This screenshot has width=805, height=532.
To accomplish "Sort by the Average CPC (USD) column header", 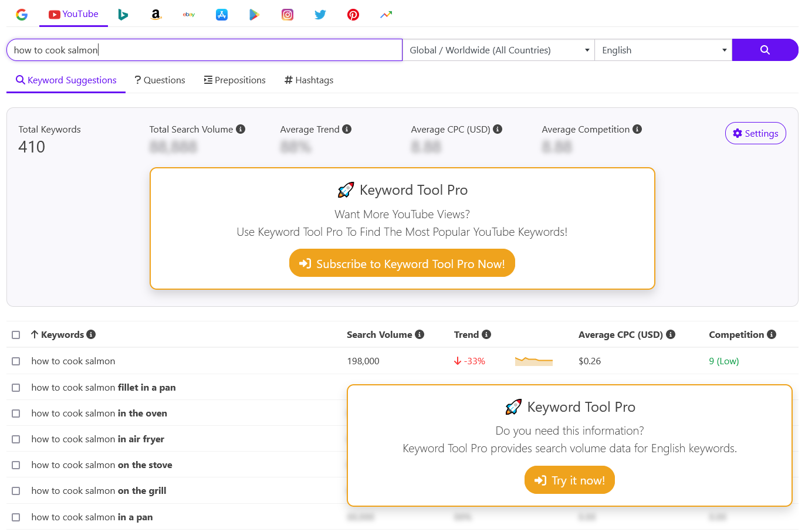I will click(x=621, y=334).
